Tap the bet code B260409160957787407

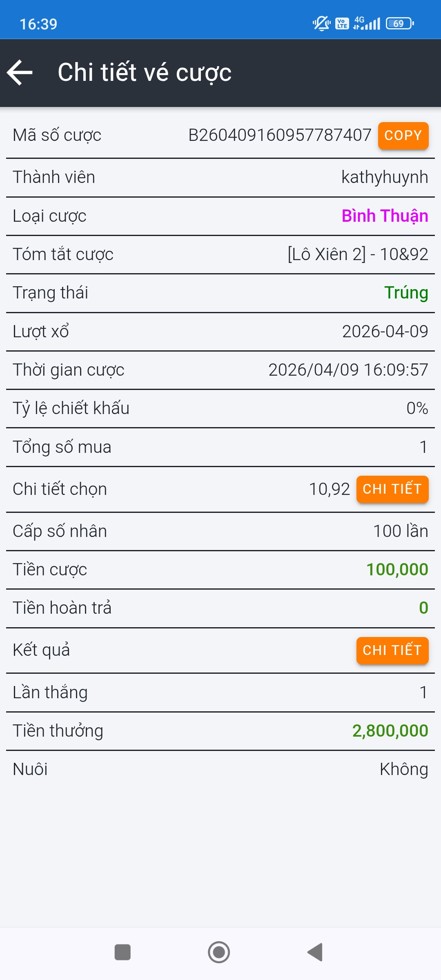click(280, 135)
